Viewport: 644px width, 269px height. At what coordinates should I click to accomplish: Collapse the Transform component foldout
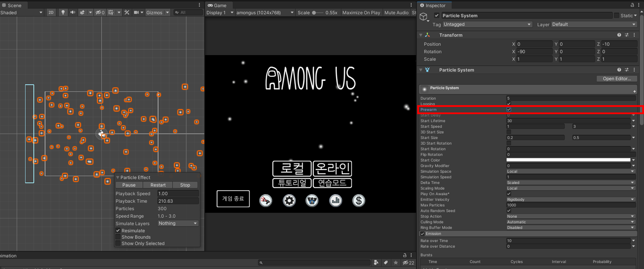pos(421,35)
